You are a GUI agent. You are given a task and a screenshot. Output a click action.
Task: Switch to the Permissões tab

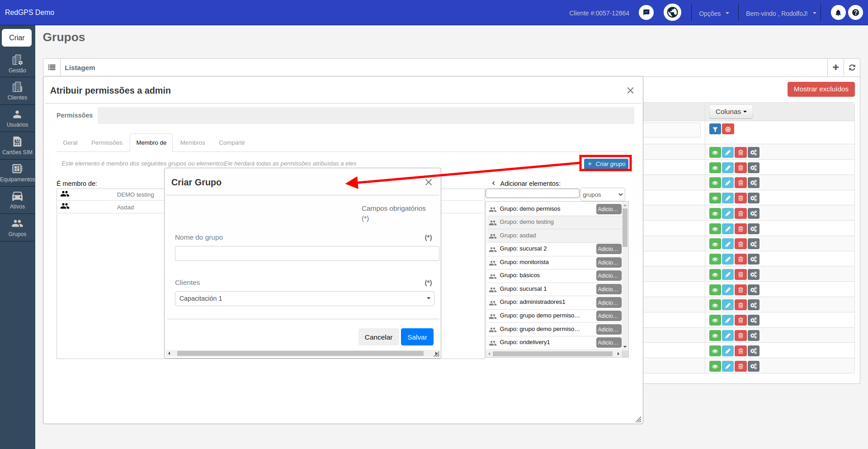[107, 142]
